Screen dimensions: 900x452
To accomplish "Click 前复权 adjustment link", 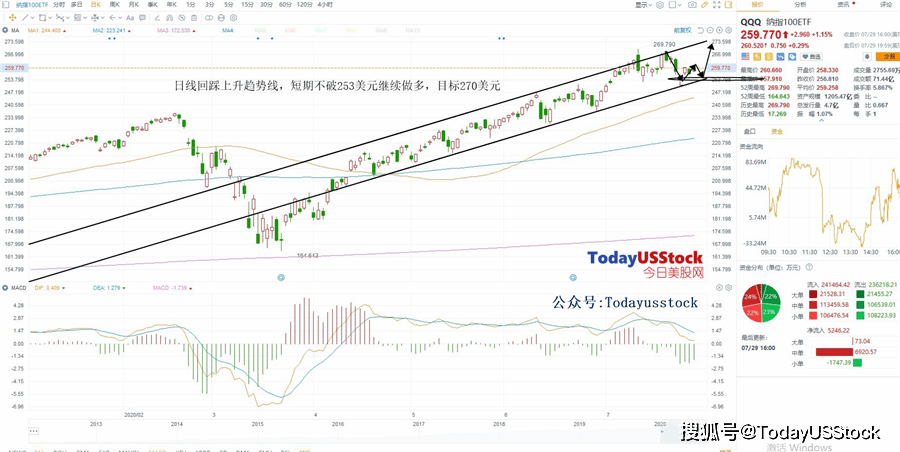I will tap(683, 30).
